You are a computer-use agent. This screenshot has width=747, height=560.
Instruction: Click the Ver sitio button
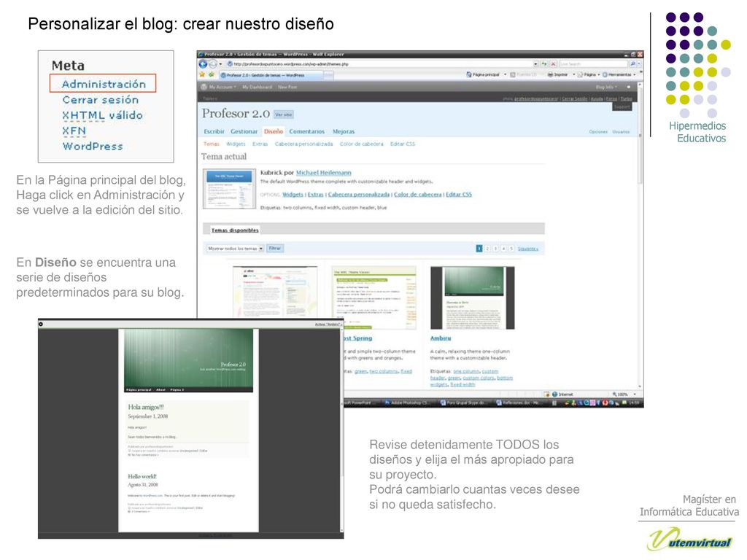[x=284, y=114]
